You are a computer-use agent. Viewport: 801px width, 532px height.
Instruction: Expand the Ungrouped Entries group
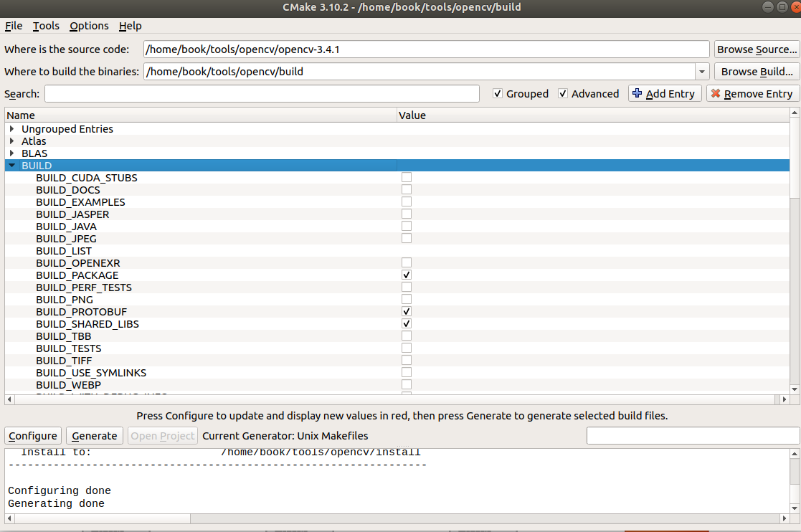point(11,128)
